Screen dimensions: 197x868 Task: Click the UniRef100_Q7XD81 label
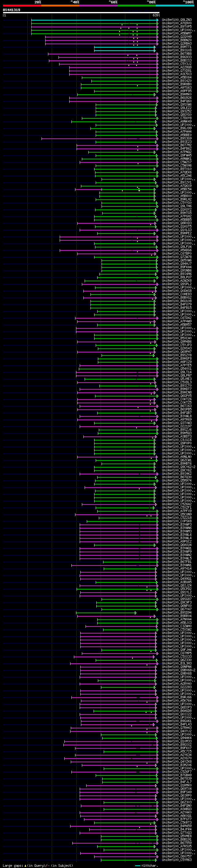pos(177,71)
